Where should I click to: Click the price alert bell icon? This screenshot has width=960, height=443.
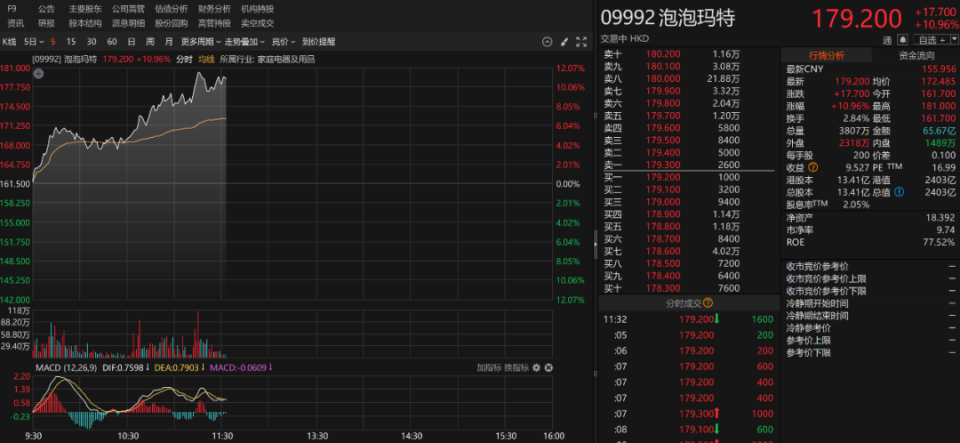pos(902,40)
